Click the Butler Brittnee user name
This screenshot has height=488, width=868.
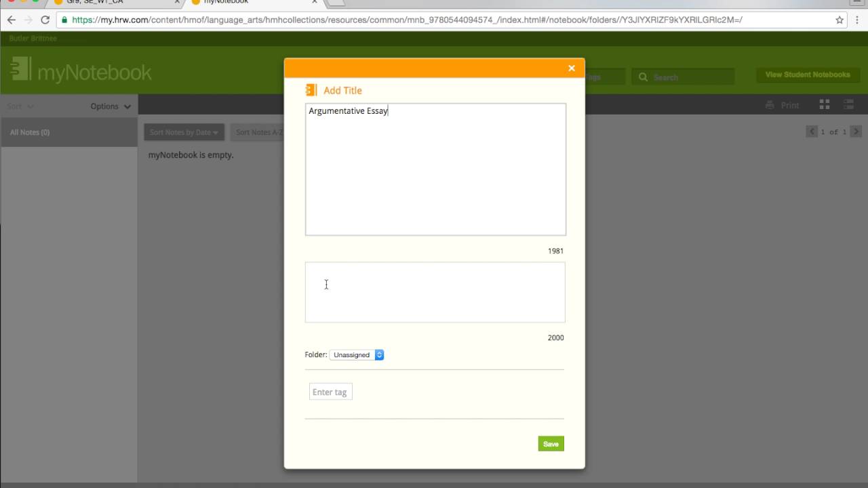pos(33,39)
